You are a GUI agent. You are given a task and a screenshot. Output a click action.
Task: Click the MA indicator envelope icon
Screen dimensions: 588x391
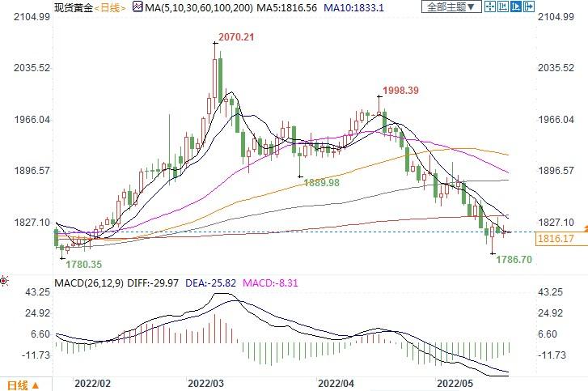coord(137,7)
